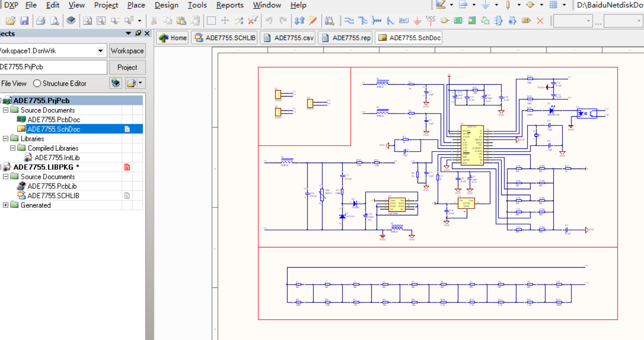
Task: Click the compile refresh panel icon button
Action: click(115, 83)
